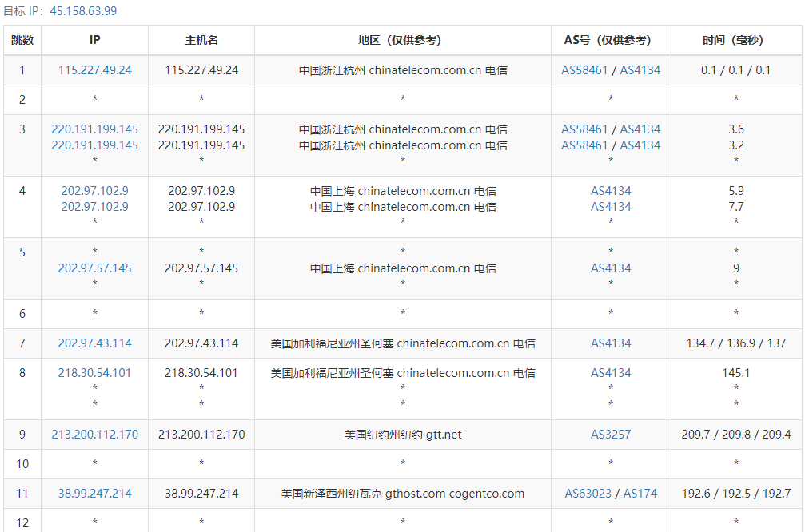This screenshot has width=805, height=532.
Task: Open first 202.97.102.9 link in hop 4
Action: tap(95, 191)
